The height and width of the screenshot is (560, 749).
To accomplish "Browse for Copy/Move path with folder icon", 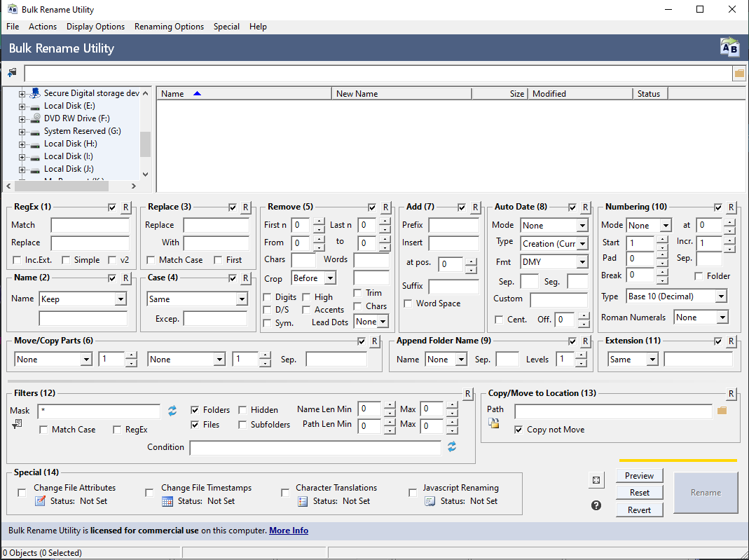I will [x=722, y=411].
